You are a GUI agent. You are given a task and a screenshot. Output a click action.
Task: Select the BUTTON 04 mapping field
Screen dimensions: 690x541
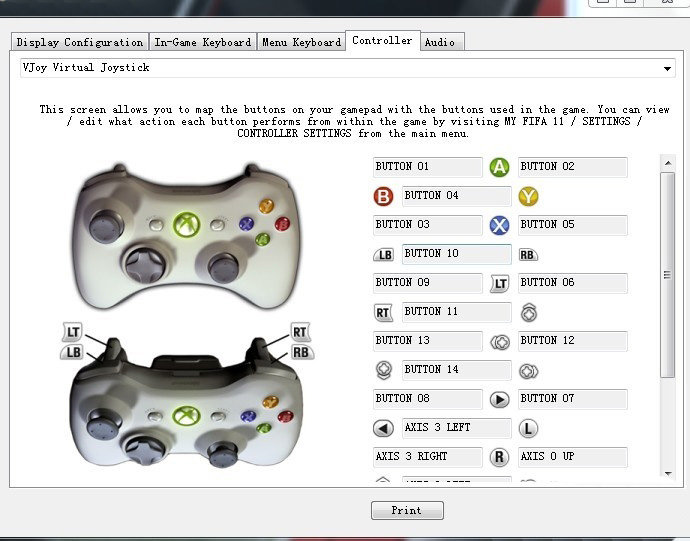point(457,196)
